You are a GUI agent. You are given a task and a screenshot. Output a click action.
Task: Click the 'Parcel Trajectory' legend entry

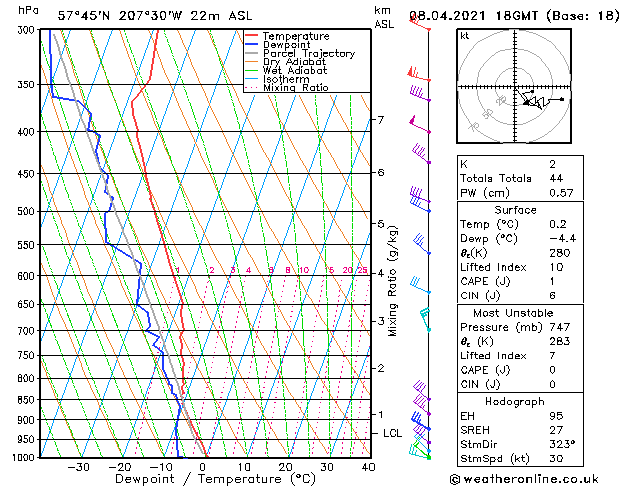[309, 53]
